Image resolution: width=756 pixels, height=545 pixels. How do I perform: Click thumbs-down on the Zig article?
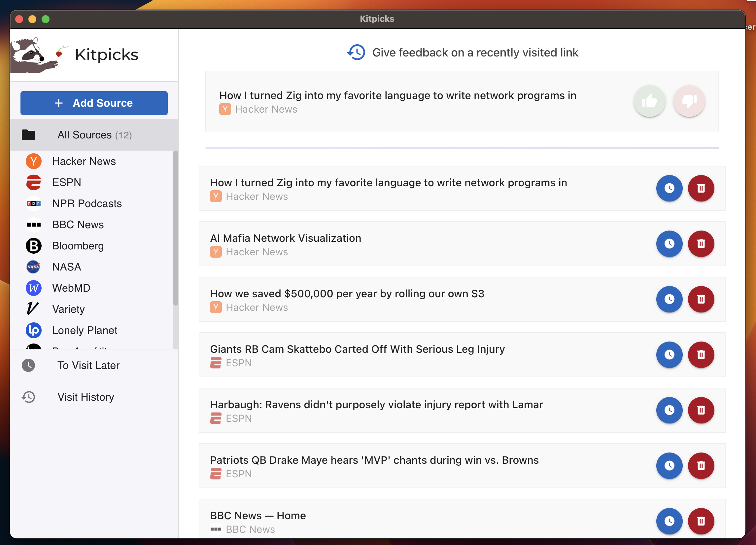(x=689, y=101)
